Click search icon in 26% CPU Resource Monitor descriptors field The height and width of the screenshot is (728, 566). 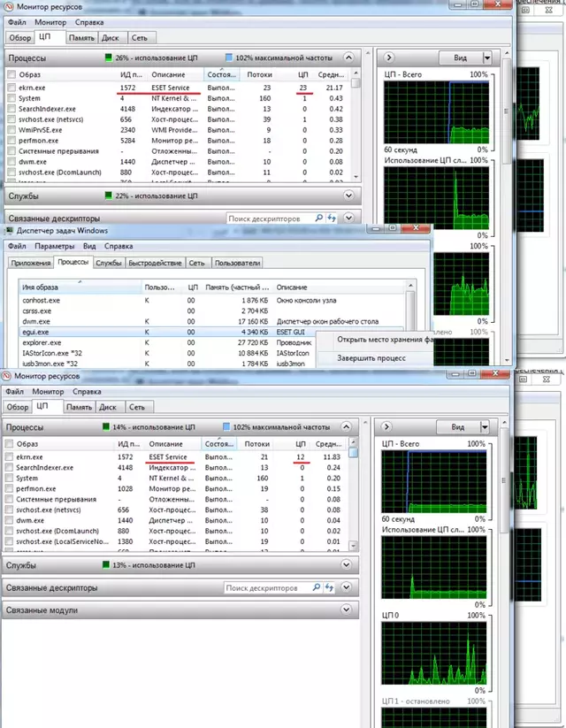click(319, 218)
